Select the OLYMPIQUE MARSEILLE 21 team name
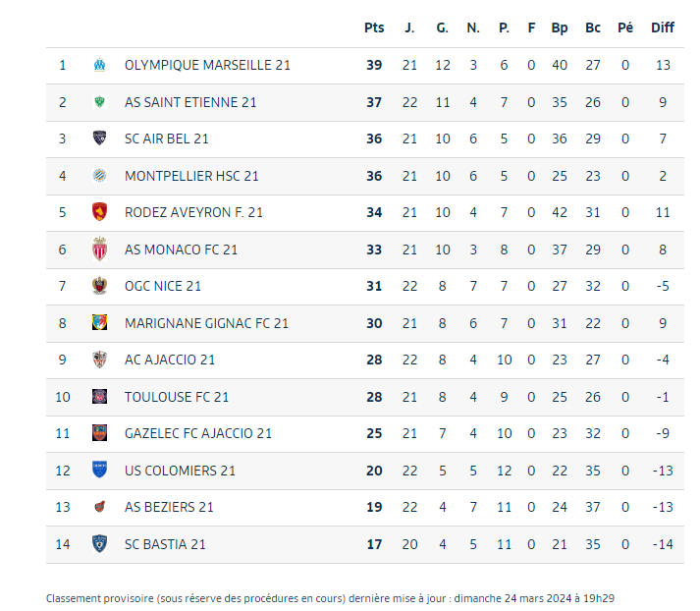The image size is (700, 611). point(207,65)
